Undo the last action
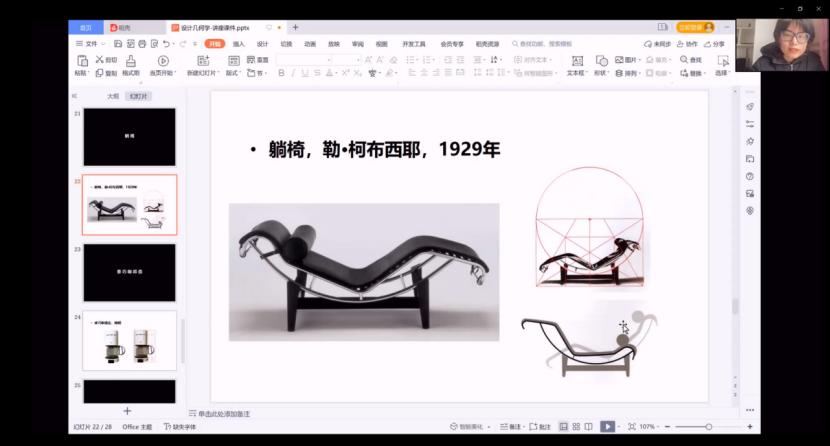The height and width of the screenshot is (446, 830). click(x=166, y=44)
